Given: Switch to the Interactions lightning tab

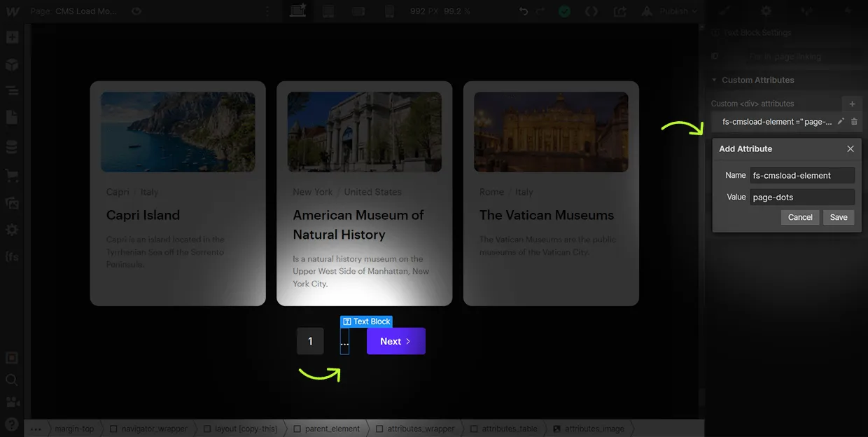Looking at the screenshot, I should point(848,11).
